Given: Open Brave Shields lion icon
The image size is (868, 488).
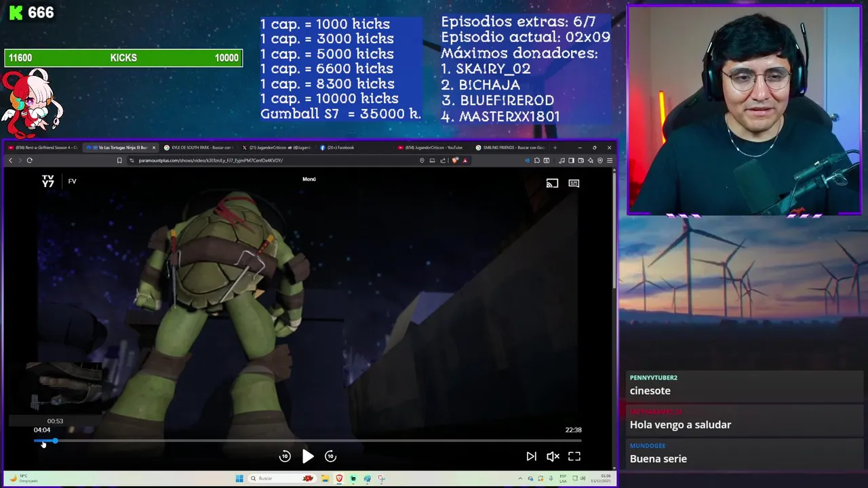Looking at the screenshot, I should coord(455,161).
